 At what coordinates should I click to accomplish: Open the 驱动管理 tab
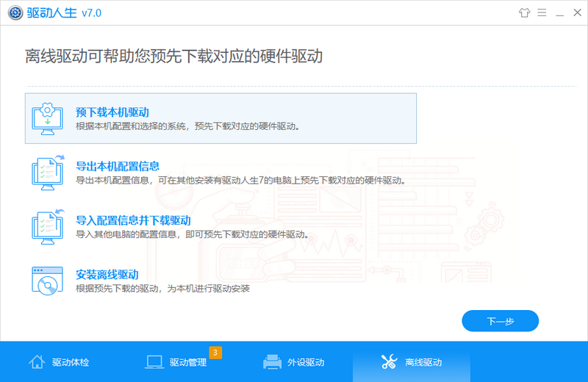(x=176, y=362)
